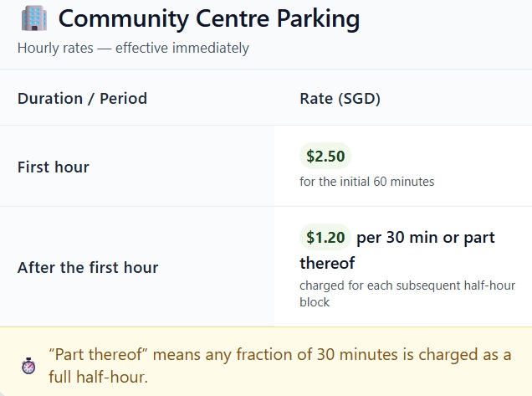Select the "First hour" row label
The width and height of the screenshot is (532, 396).
(54, 167)
